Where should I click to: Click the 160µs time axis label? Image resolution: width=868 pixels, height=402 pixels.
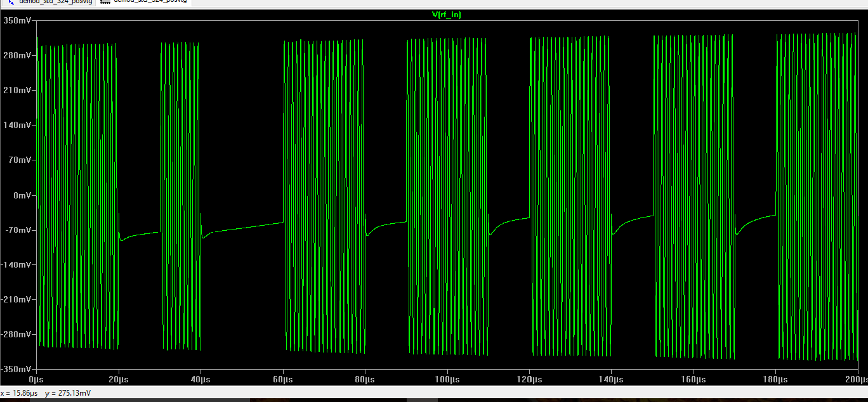pyautogui.click(x=694, y=378)
